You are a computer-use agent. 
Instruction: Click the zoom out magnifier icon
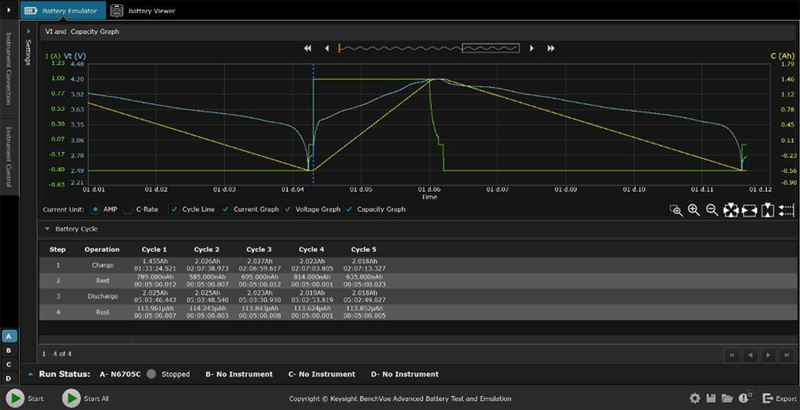[711, 210]
